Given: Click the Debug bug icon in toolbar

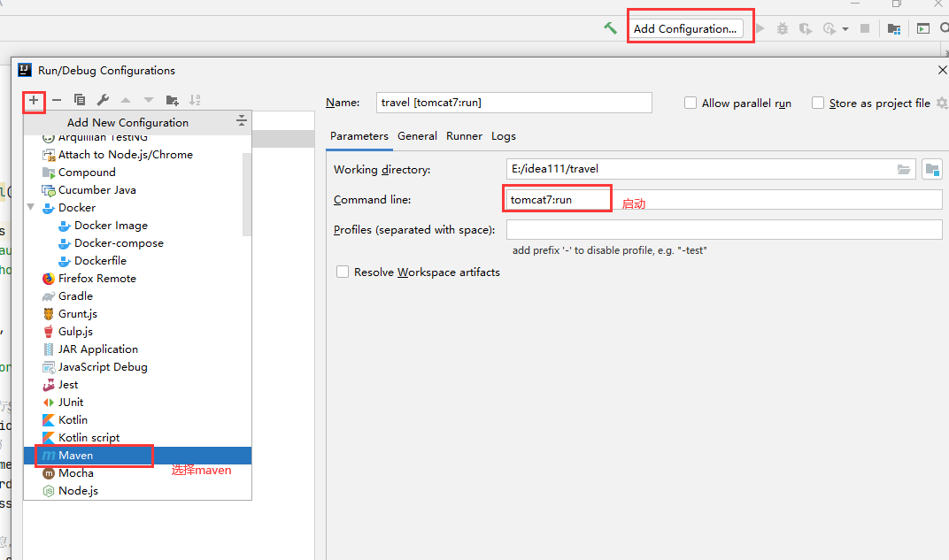Looking at the screenshot, I should click(x=783, y=28).
